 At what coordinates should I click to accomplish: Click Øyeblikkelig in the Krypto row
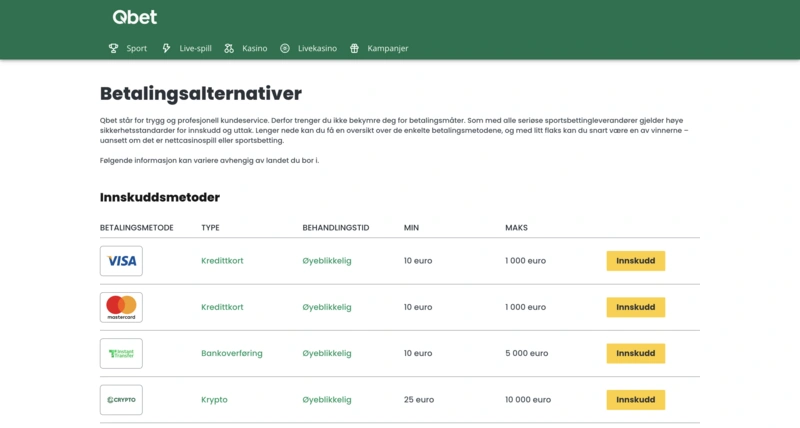click(327, 399)
